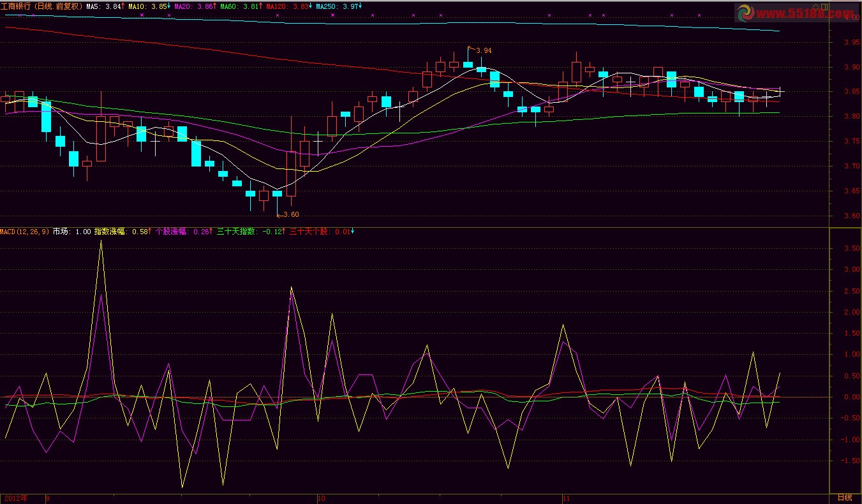Click the month 9 marker on time axis

[47, 498]
